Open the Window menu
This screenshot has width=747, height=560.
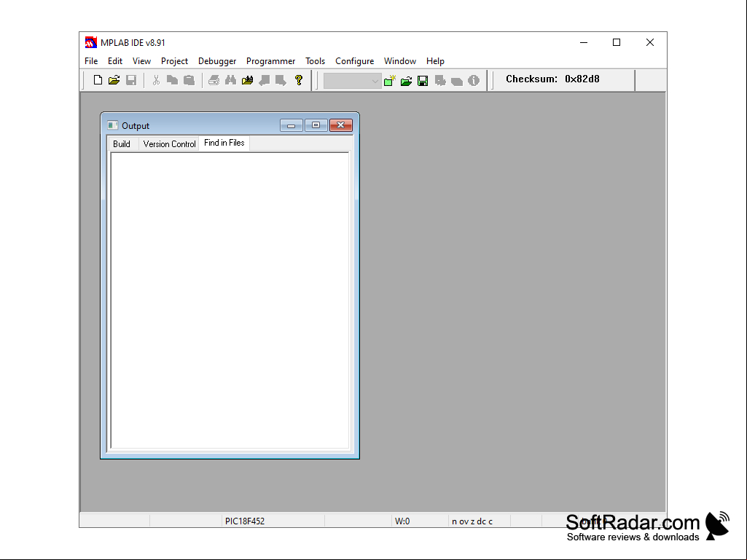tap(400, 61)
